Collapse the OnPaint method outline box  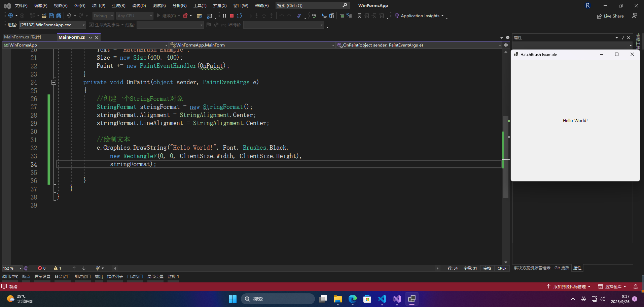[x=53, y=82]
